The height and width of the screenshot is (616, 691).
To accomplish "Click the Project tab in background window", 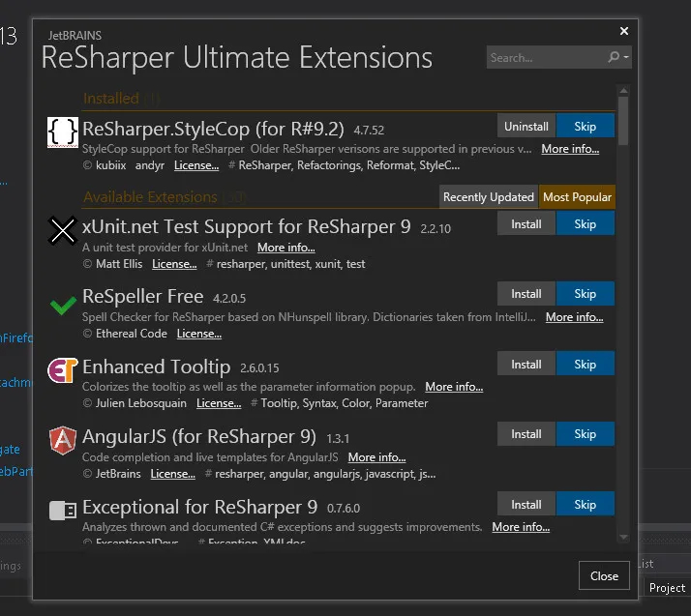I will (667, 588).
